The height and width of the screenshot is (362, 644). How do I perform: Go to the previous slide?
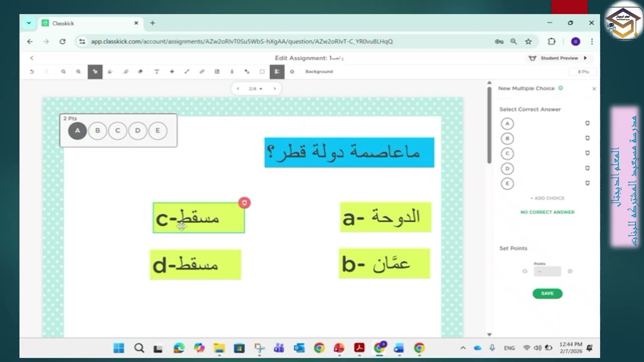[x=238, y=88]
